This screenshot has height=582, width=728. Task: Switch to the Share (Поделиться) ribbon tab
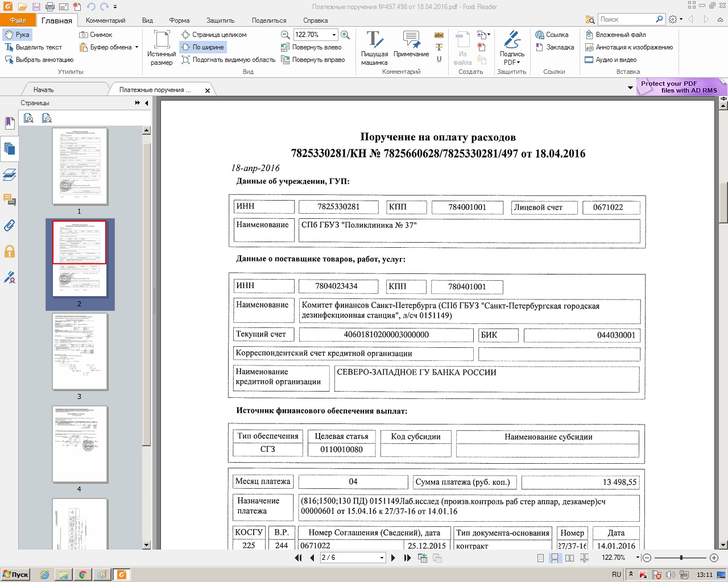(269, 20)
